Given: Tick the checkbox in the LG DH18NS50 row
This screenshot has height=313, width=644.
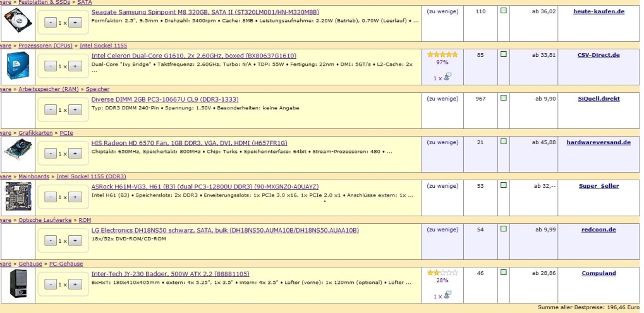Looking at the screenshot, I should tap(504, 228).
